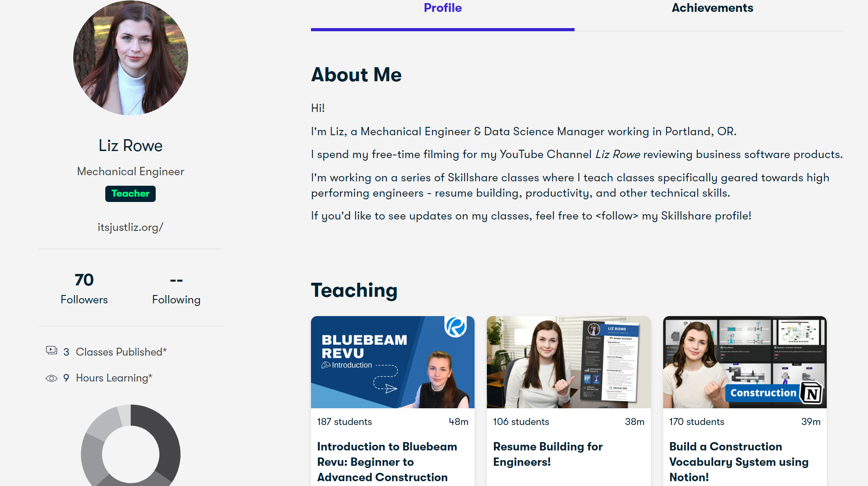Open 'Build a Construction Vocabulary System' title
Viewport: 868px width, 486px height.
738,461
